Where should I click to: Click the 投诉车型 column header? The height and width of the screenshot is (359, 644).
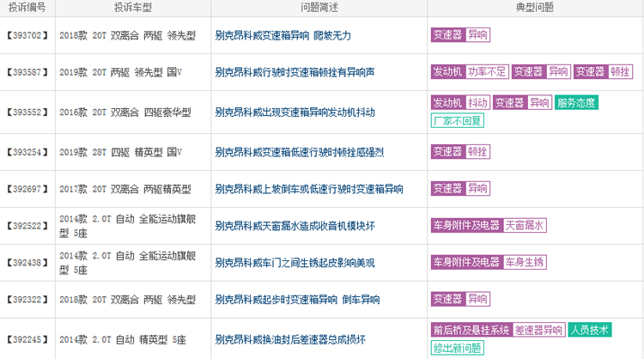[132, 8]
